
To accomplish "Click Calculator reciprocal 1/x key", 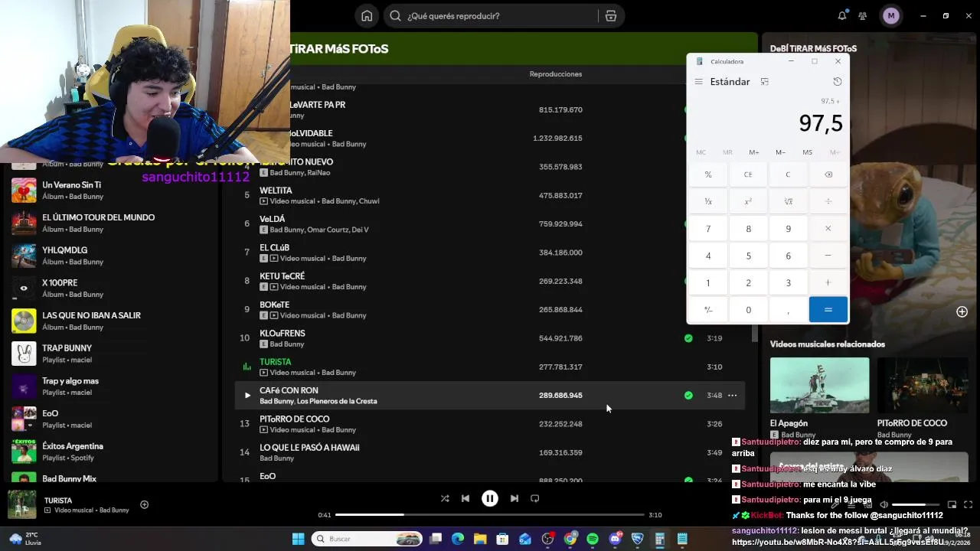I will coord(708,201).
